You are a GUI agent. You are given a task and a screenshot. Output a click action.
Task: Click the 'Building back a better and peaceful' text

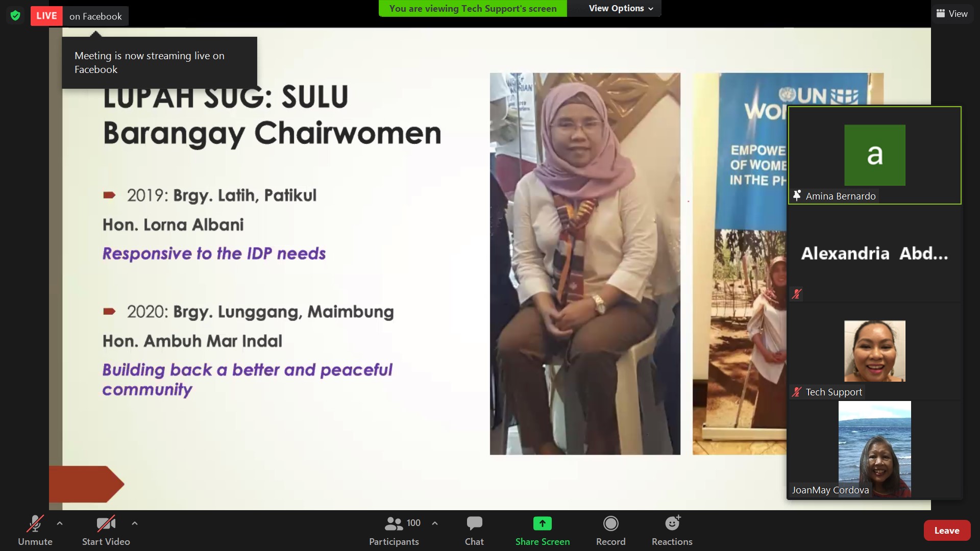coord(248,370)
